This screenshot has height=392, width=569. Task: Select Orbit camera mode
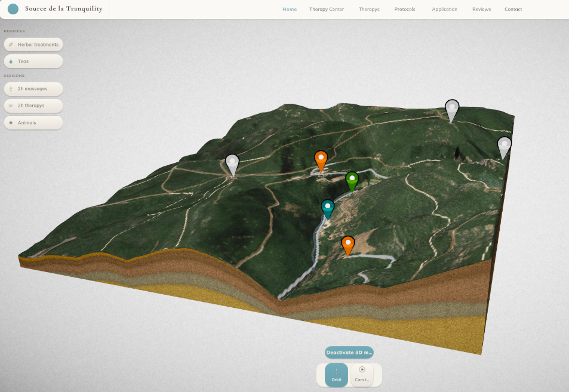click(336, 375)
